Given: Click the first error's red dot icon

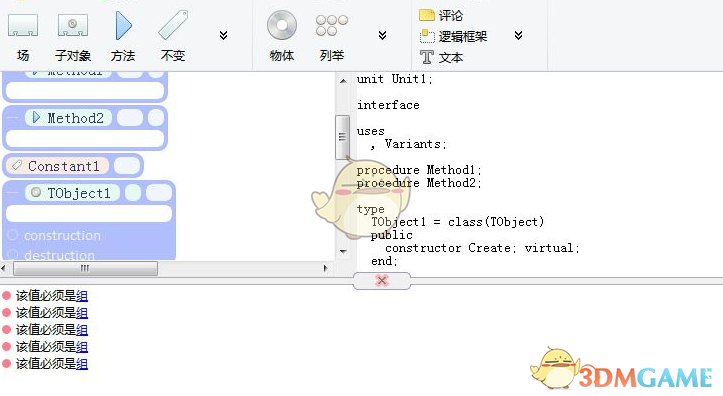Looking at the screenshot, I should click(6, 295).
